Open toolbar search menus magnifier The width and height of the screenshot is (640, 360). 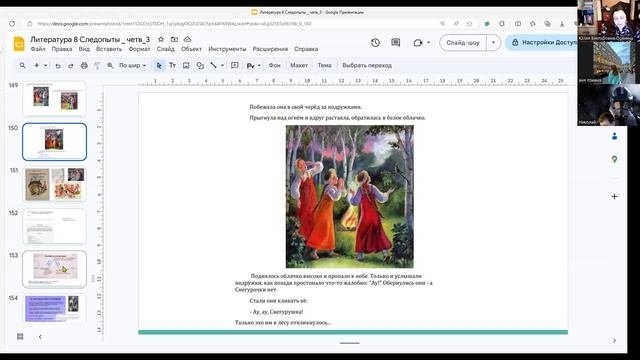point(22,65)
